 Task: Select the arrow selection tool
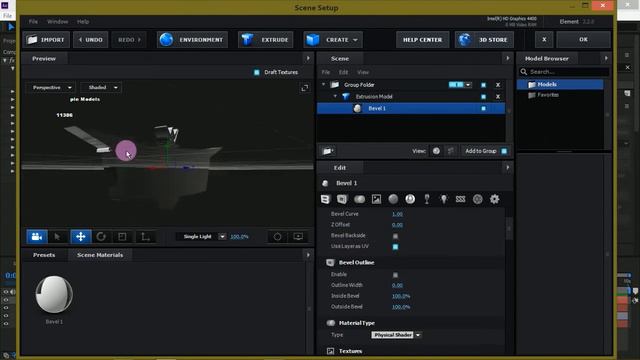[58, 237]
